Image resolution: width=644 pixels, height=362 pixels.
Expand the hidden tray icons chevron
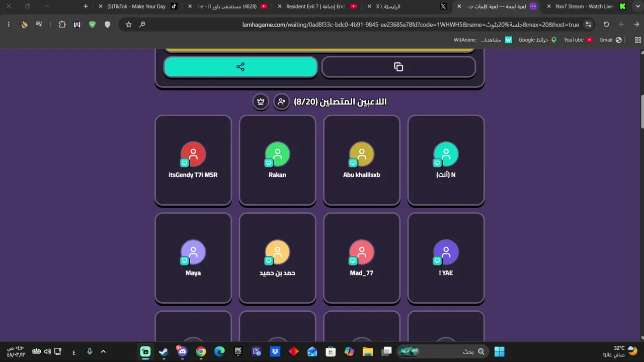click(x=103, y=351)
